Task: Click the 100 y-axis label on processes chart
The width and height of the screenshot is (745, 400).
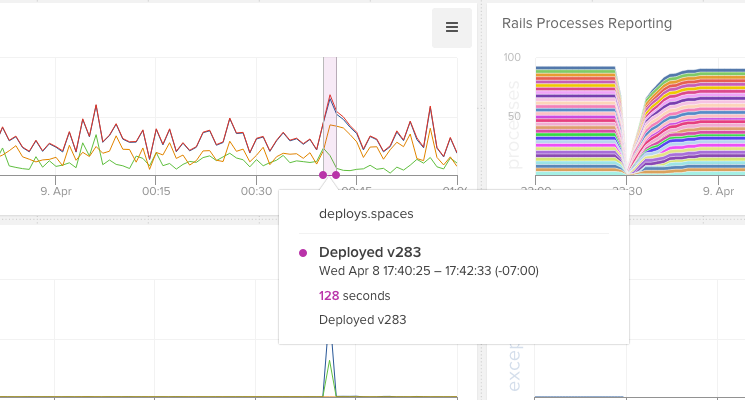Action: [512, 58]
